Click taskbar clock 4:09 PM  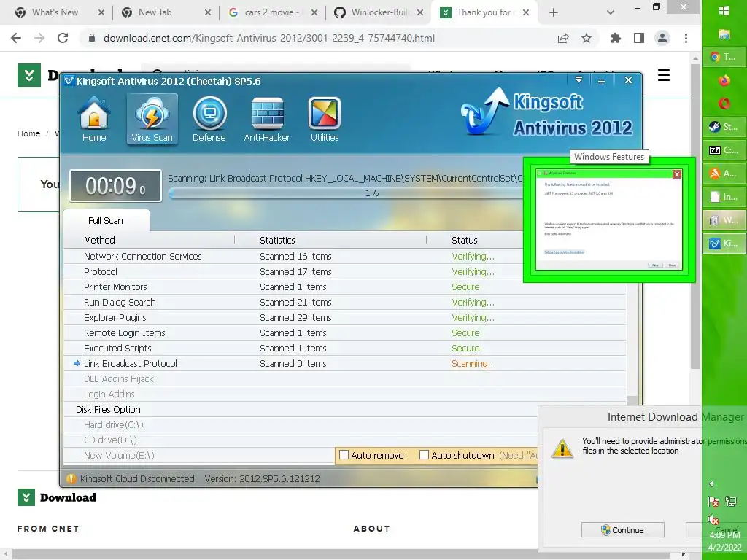point(724,535)
